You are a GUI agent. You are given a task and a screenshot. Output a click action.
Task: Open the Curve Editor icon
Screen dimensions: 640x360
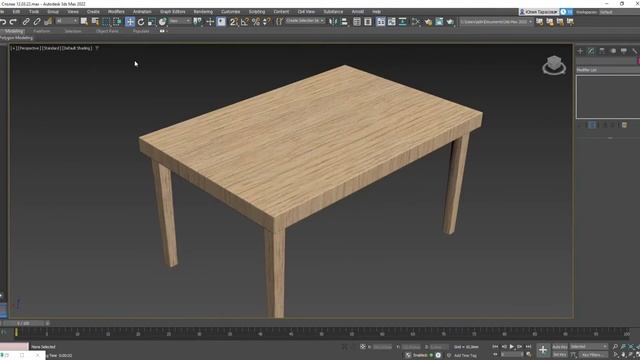click(391, 22)
